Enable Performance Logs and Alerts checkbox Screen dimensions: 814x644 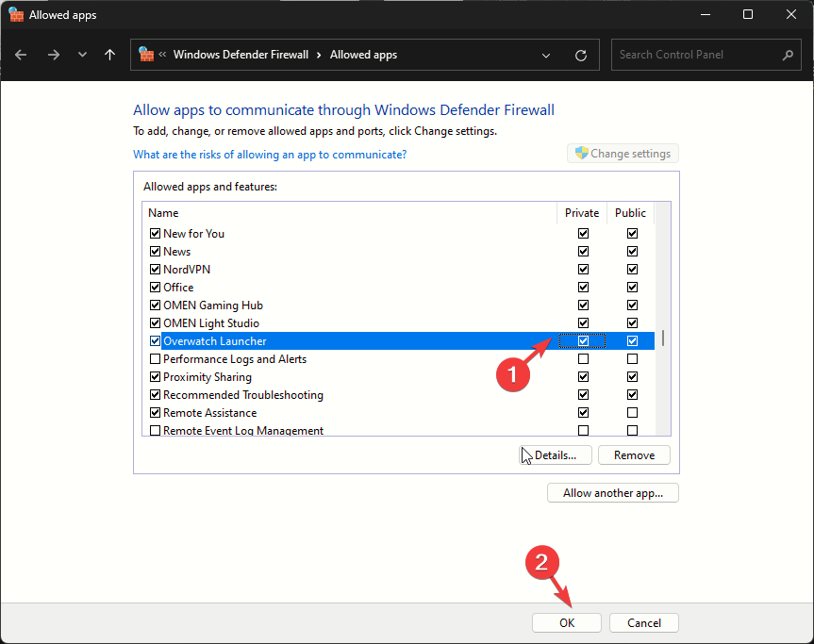point(155,359)
